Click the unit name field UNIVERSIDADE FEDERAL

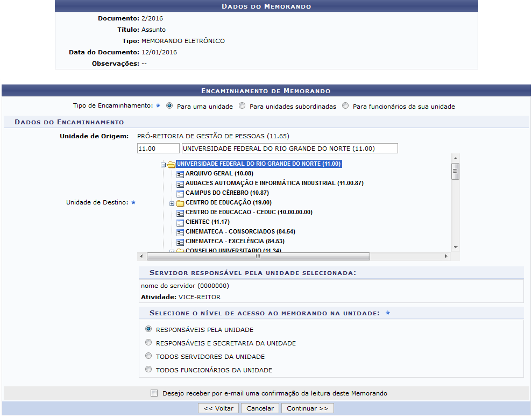(290, 149)
